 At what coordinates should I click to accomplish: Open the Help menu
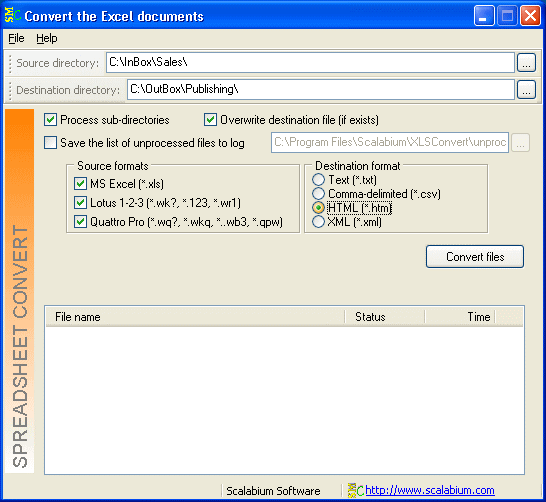click(x=47, y=38)
